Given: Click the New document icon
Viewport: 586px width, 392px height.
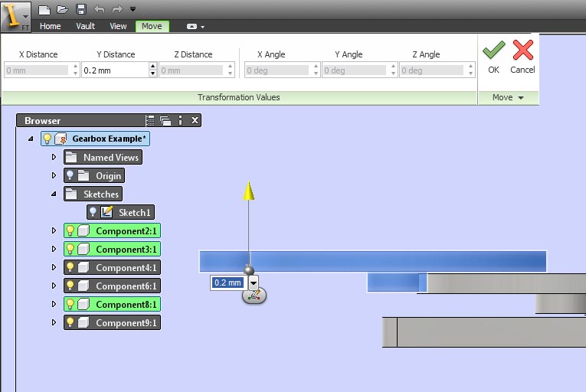Looking at the screenshot, I should pyautogui.click(x=44, y=10).
